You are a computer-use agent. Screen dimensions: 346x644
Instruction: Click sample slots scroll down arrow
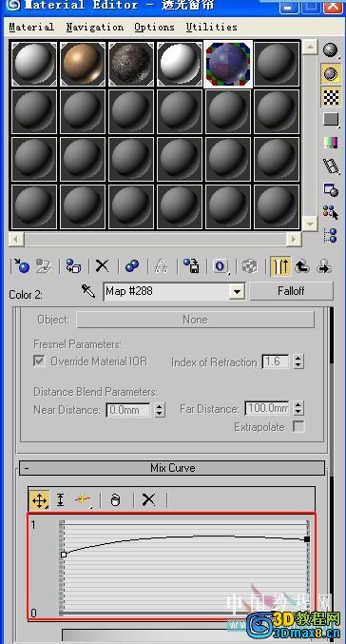(310, 224)
